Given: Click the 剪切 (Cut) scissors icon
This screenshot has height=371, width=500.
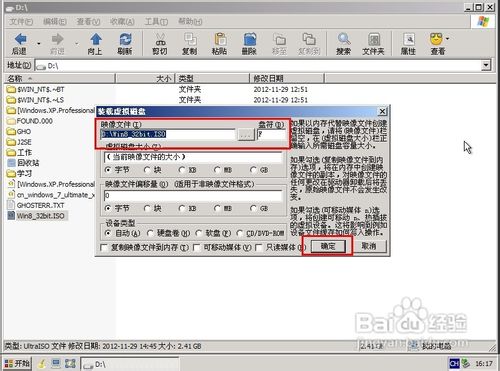Looking at the screenshot, I should (160, 39).
